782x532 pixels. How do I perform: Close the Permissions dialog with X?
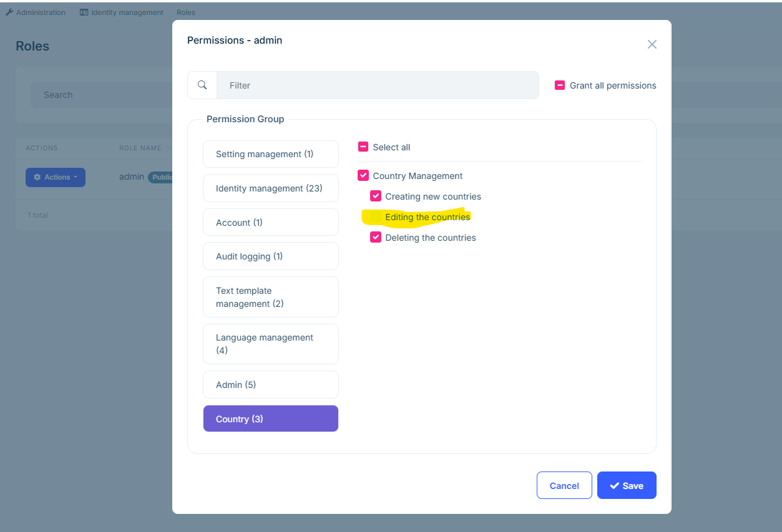[652, 44]
